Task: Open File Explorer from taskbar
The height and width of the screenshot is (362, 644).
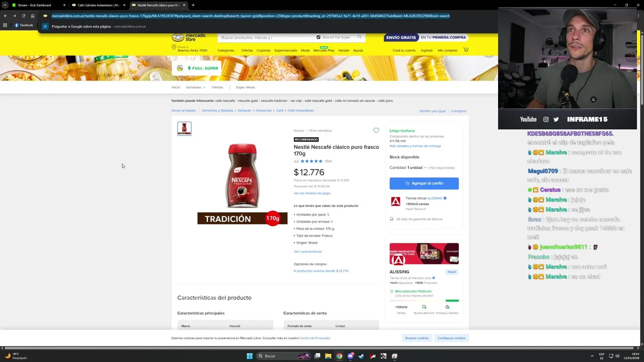Action: [328, 356]
